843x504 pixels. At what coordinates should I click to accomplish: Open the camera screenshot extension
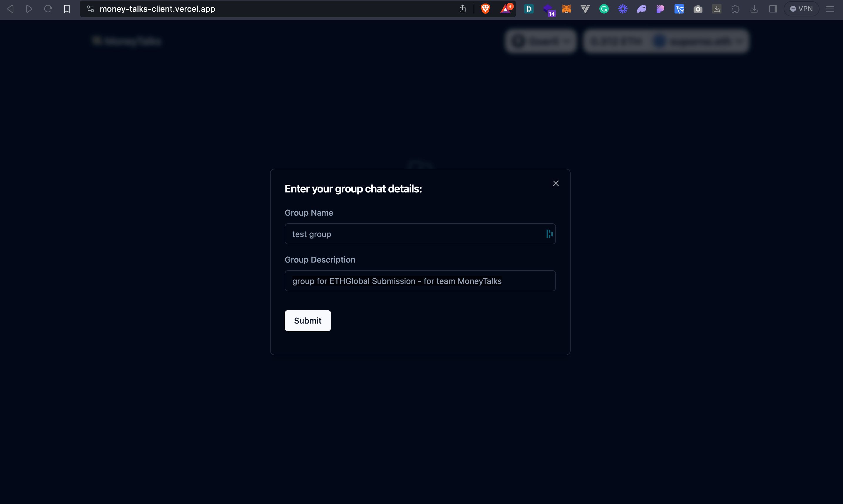pyautogui.click(x=698, y=9)
